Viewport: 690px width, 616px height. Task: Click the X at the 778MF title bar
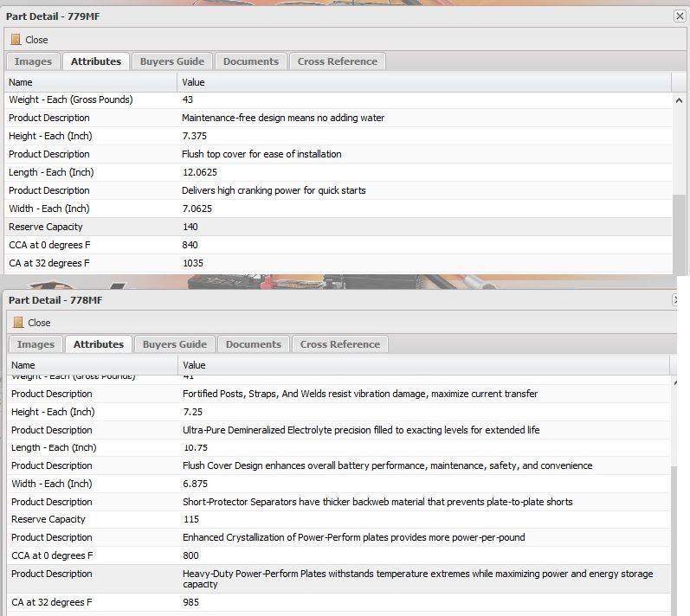676,299
